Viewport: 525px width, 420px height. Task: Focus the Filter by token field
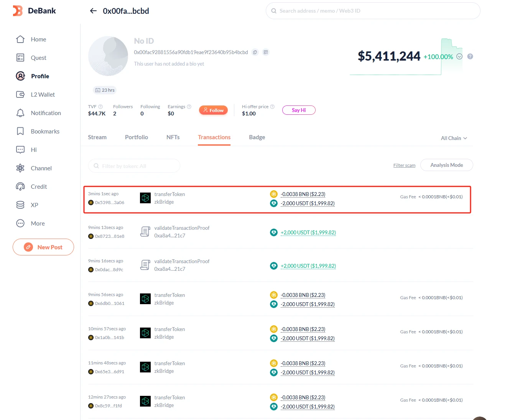(134, 166)
